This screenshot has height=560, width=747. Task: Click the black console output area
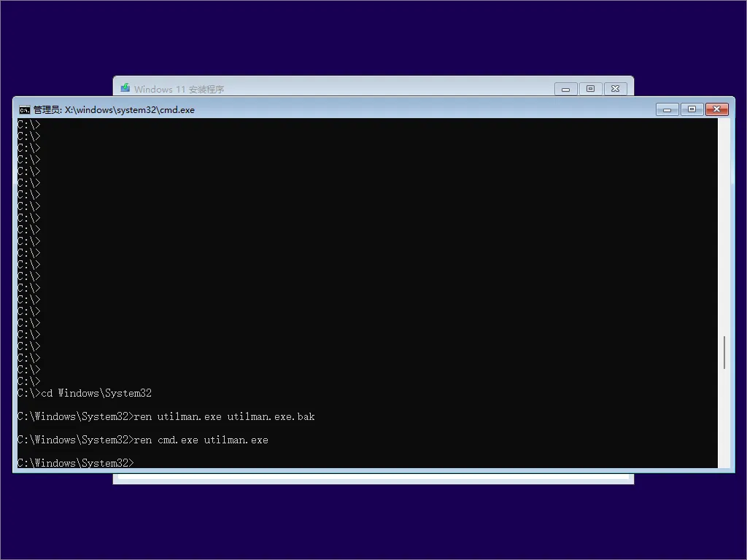pyautogui.click(x=365, y=255)
